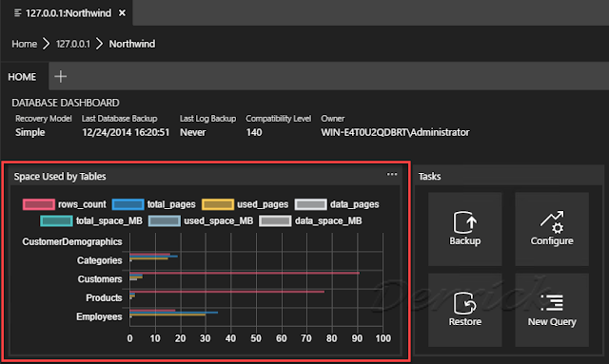Click the Categories total_pages bar
The width and height of the screenshot is (609, 364).
coord(153,256)
